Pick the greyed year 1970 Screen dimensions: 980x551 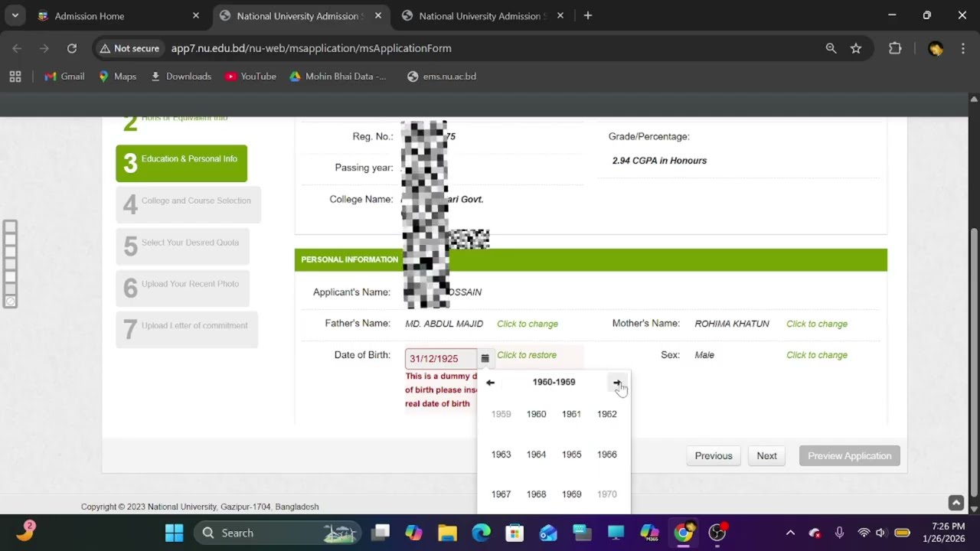[606, 494]
